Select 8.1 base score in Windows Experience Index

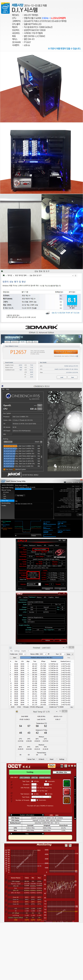tap(72, 300)
